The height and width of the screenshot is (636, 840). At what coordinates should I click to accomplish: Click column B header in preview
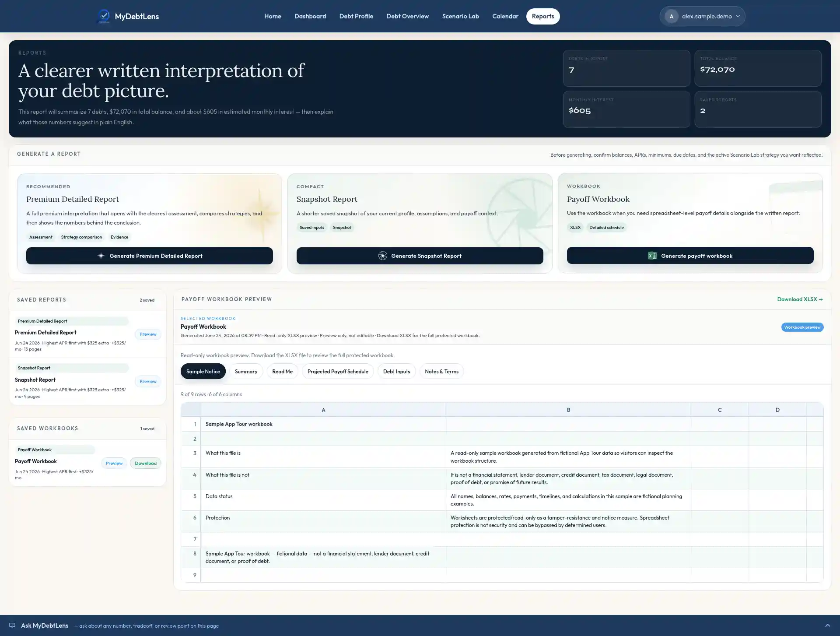(568, 410)
